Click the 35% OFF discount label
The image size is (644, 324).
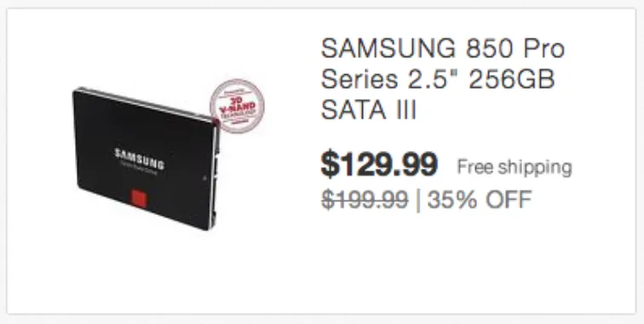[480, 200]
